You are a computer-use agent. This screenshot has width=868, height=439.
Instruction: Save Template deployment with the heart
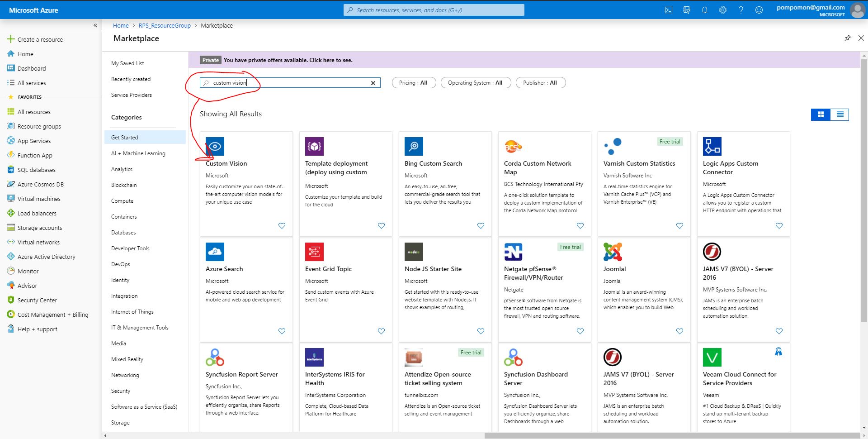point(381,225)
